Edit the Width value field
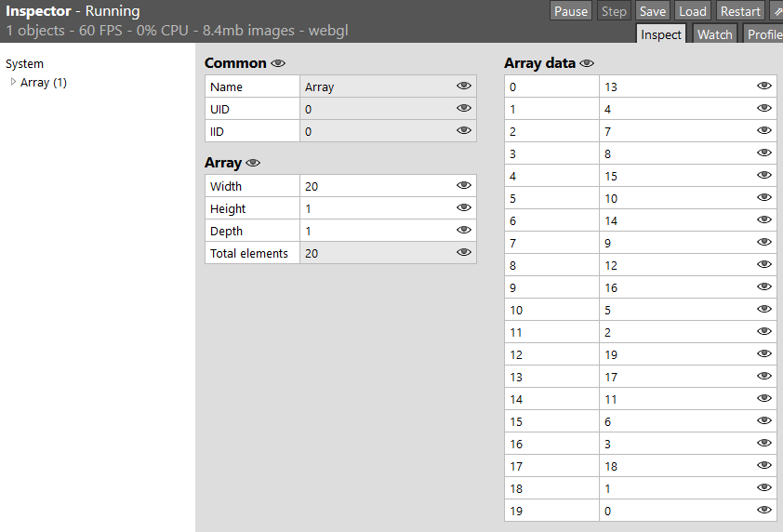This screenshot has width=783, height=532. click(x=377, y=186)
